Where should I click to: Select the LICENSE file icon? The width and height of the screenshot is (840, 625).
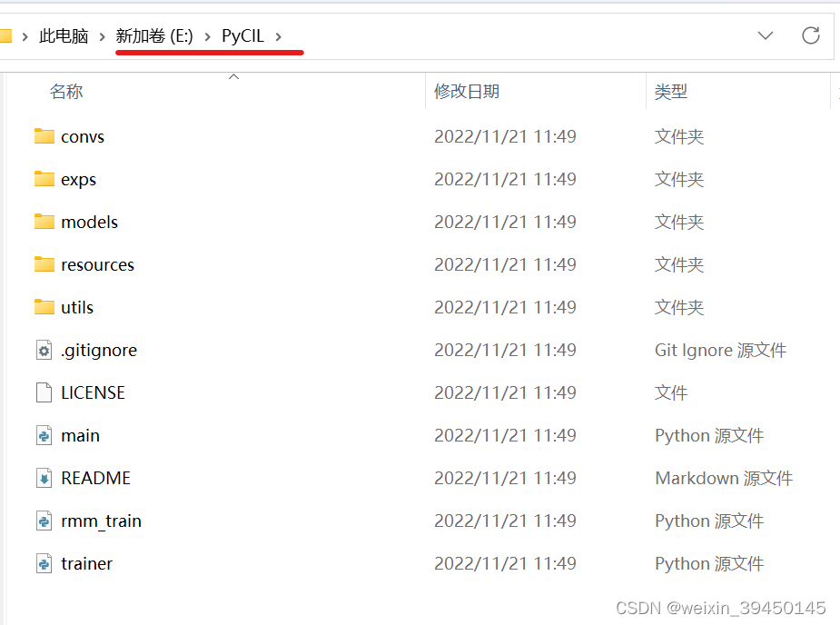coord(44,392)
